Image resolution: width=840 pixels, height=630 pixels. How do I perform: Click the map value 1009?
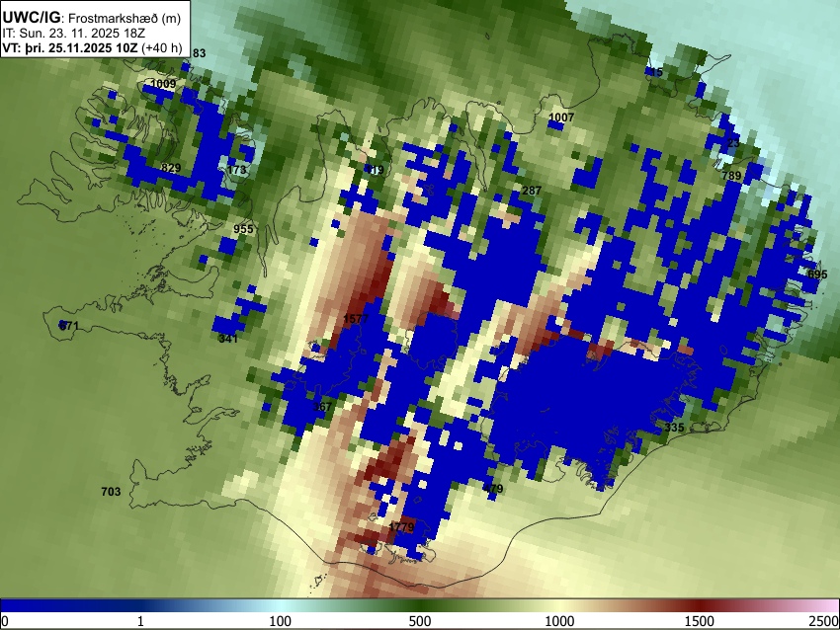(163, 84)
